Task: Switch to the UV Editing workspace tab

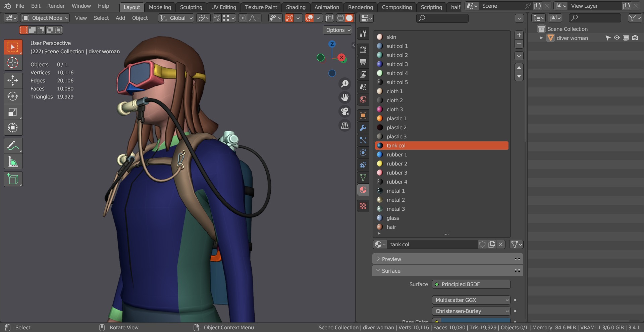Action: click(x=223, y=7)
